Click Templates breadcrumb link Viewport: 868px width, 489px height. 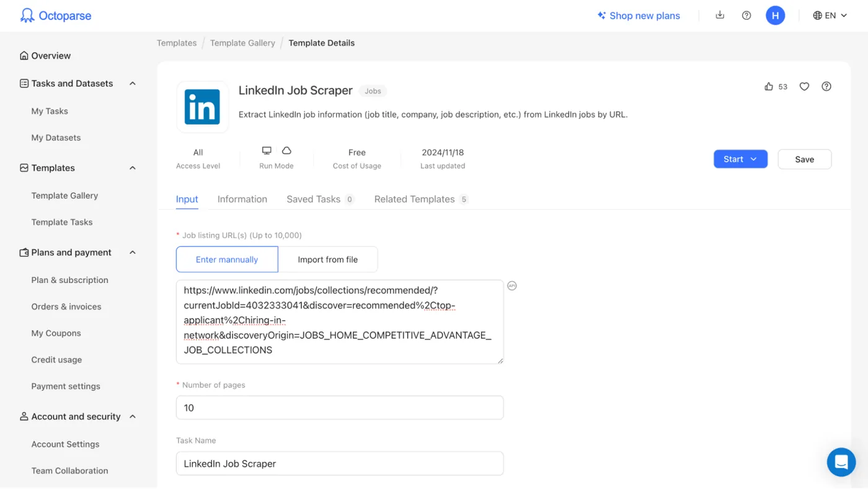tap(177, 43)
